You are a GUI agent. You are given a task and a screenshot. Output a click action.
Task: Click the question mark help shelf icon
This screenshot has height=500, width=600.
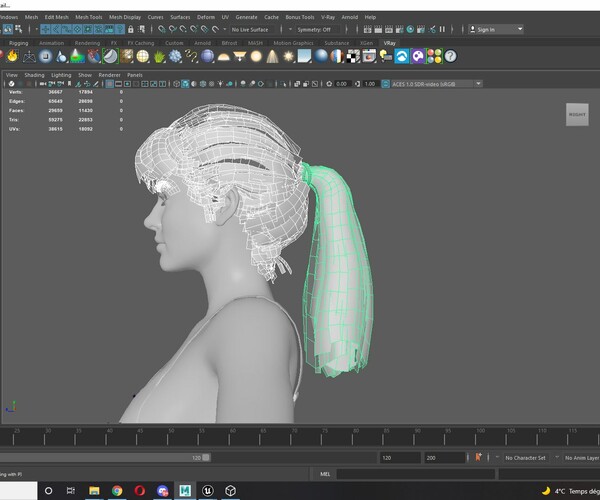pyautogui.click(x=451, y=56)
